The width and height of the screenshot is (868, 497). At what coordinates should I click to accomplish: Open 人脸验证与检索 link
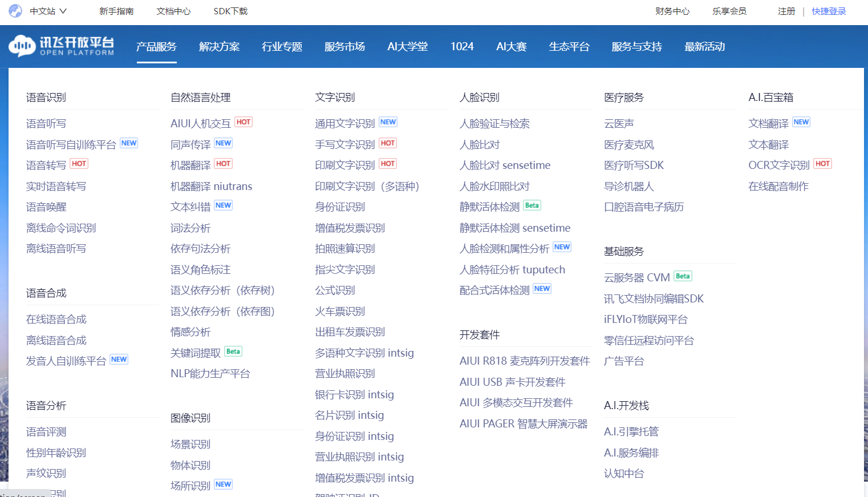(x=494, y=123)
